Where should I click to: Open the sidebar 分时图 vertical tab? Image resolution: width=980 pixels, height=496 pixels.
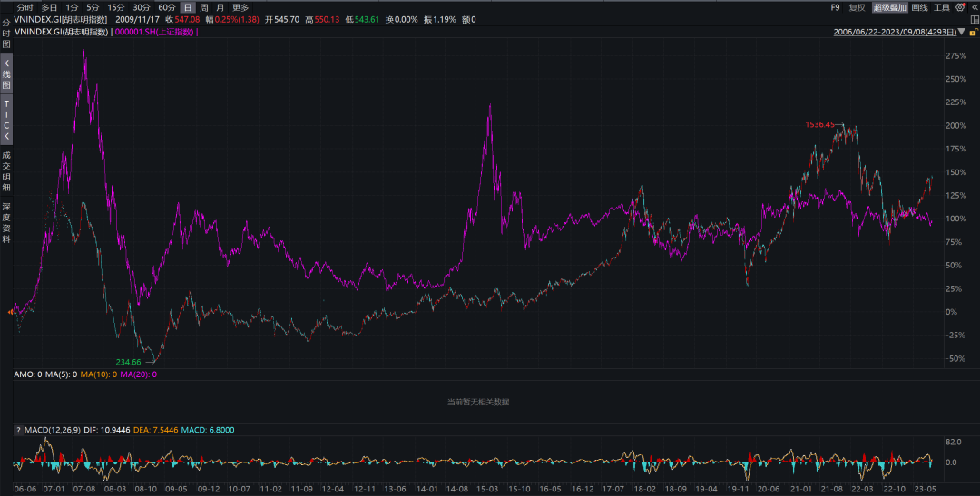(6, 34)
